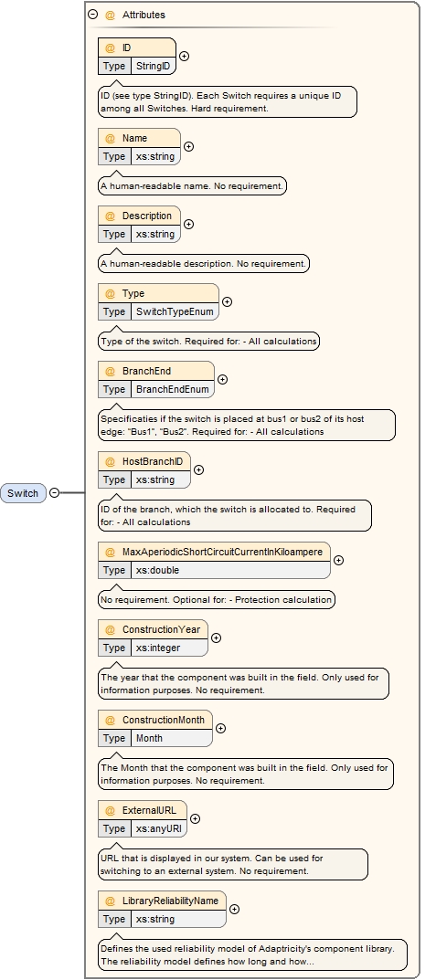Collapse the Switch element node

click(55, 493)
